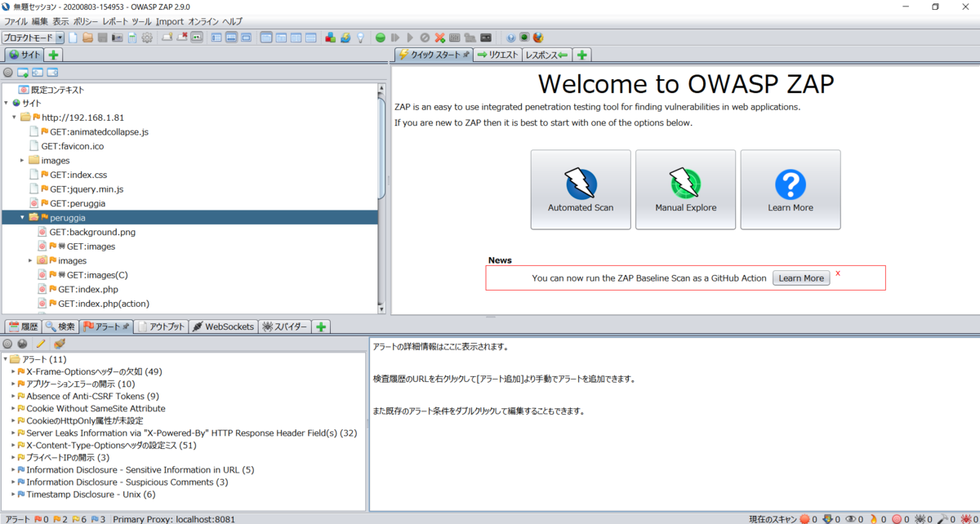
Task: Click the broom clear alerts icon
Action: pyautogui.click(x=58, y=344)
